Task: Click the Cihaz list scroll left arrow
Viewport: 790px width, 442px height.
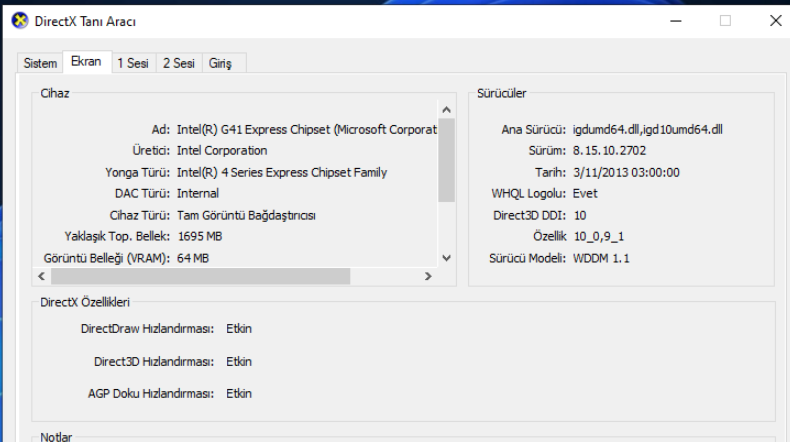Action: click(42, 276)
